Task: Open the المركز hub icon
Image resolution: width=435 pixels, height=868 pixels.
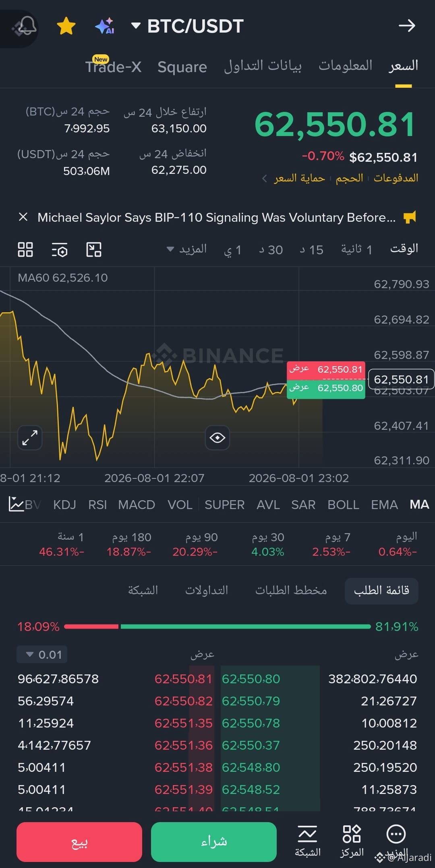Action: (352, 841)
